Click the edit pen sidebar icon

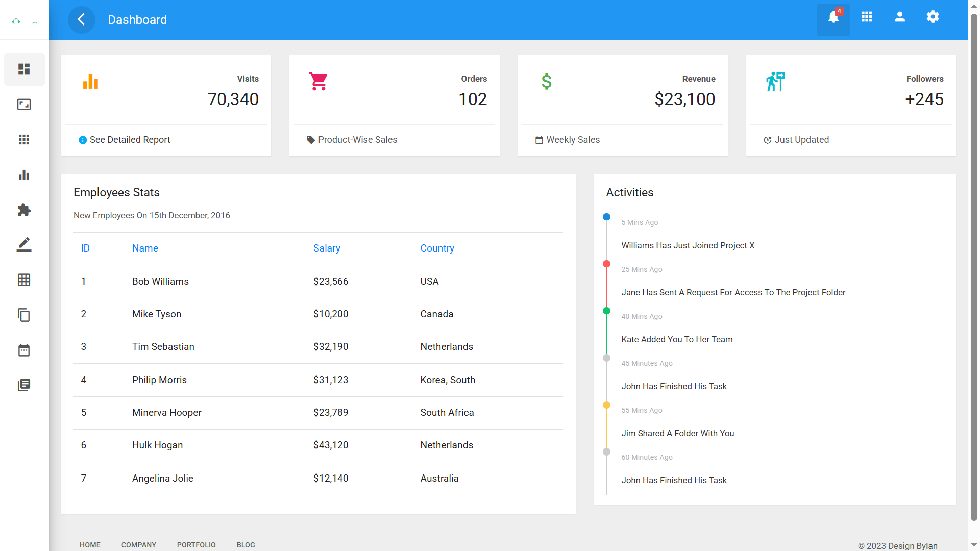coord(24,245)
